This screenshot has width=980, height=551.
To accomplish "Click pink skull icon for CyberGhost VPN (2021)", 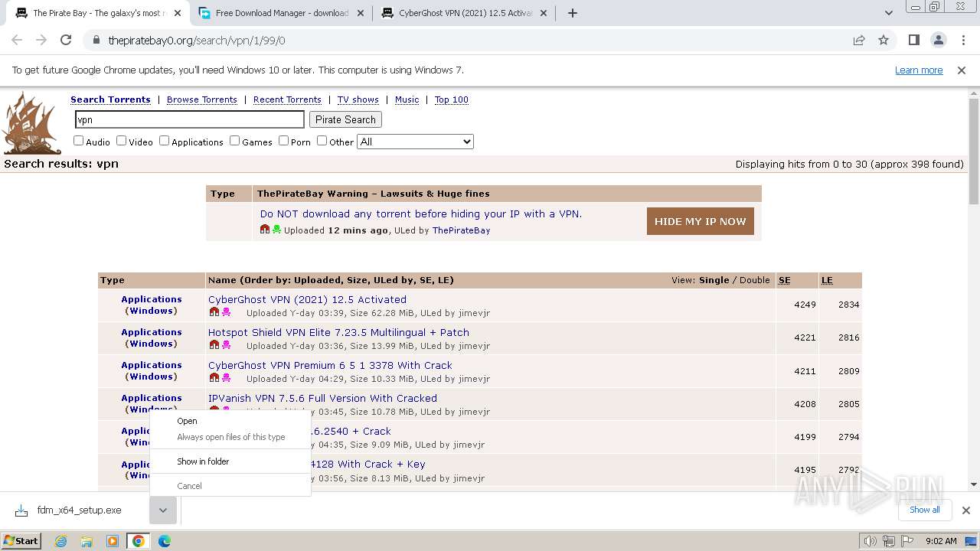I will pyautogui.click(x=226, y=312).
